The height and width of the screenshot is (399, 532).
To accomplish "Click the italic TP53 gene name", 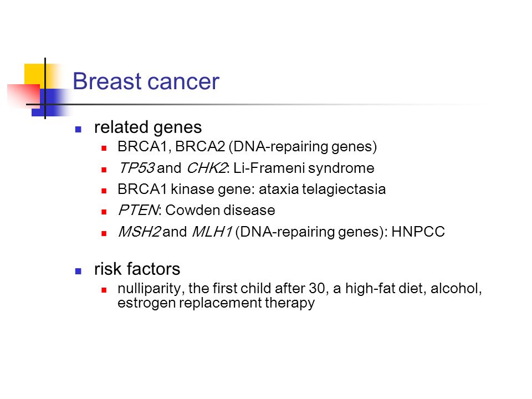I will click(136, 168).
